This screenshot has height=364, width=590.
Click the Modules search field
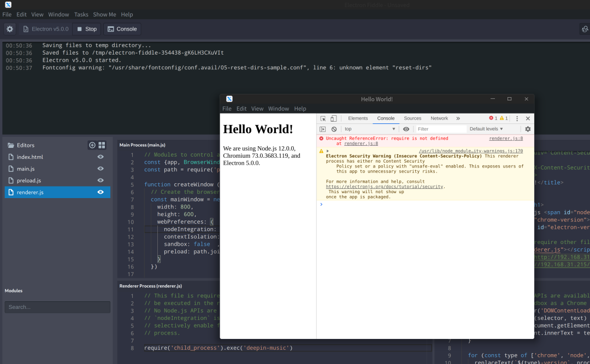57,307
